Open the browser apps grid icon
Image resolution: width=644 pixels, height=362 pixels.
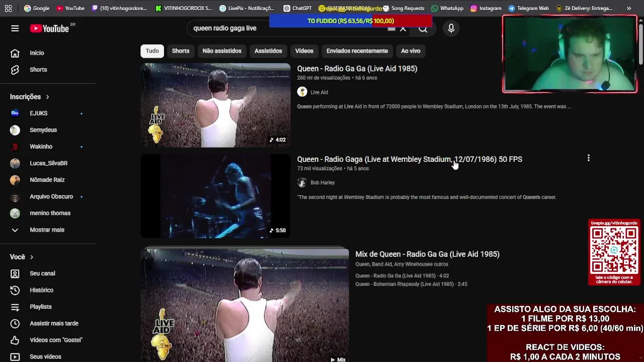coord(8,8)
